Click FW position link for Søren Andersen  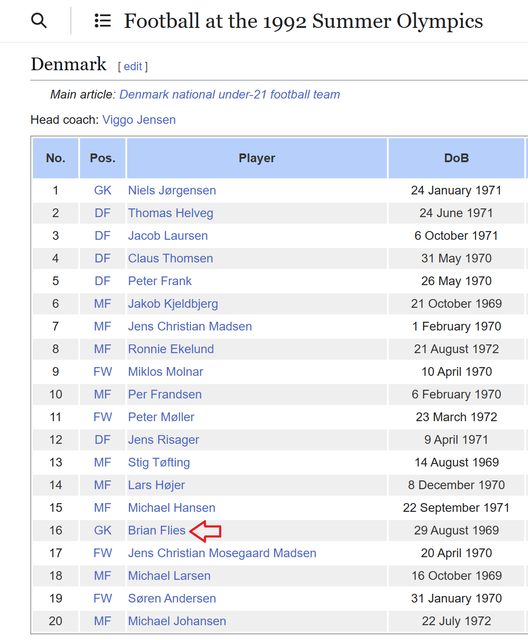[102, 598]
